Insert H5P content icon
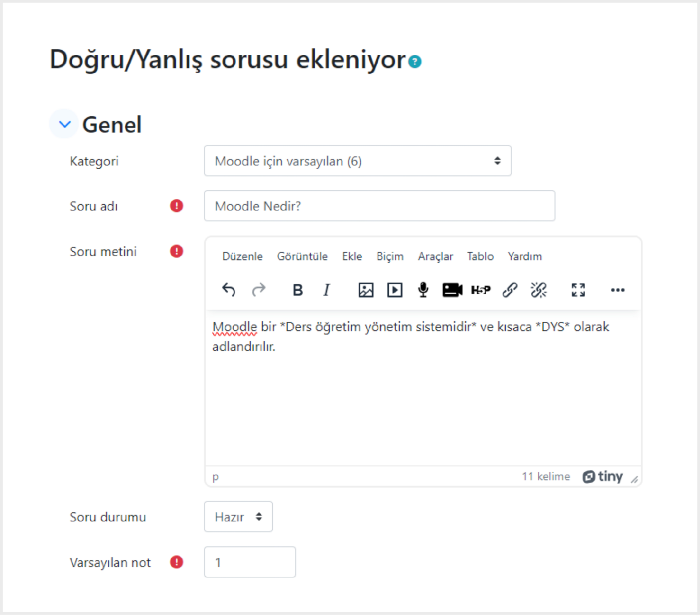Image resolution: width=700 pixels, height=615 pixels. click(x=481, y=290)
